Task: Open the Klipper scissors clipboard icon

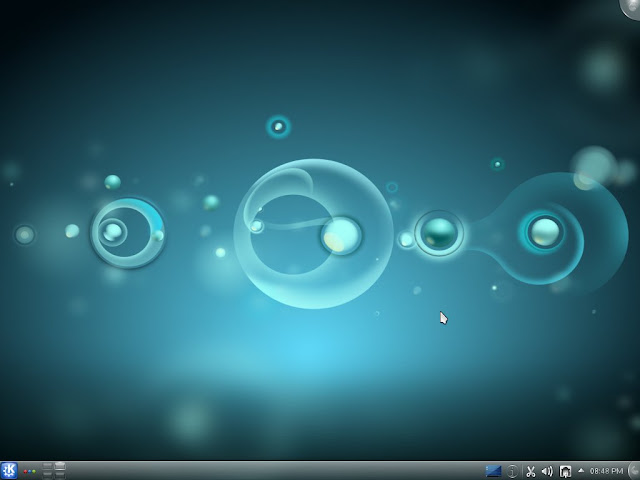Action: pos(531,471)
